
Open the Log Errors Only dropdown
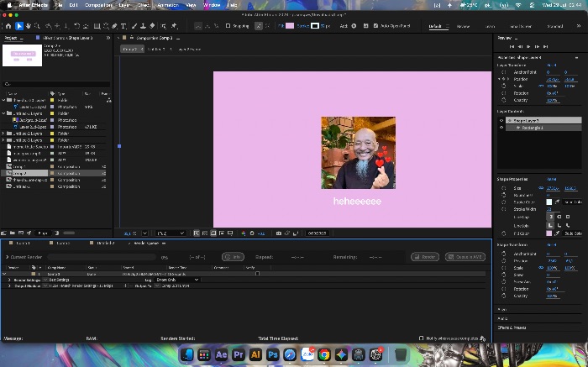click(177, 280)
